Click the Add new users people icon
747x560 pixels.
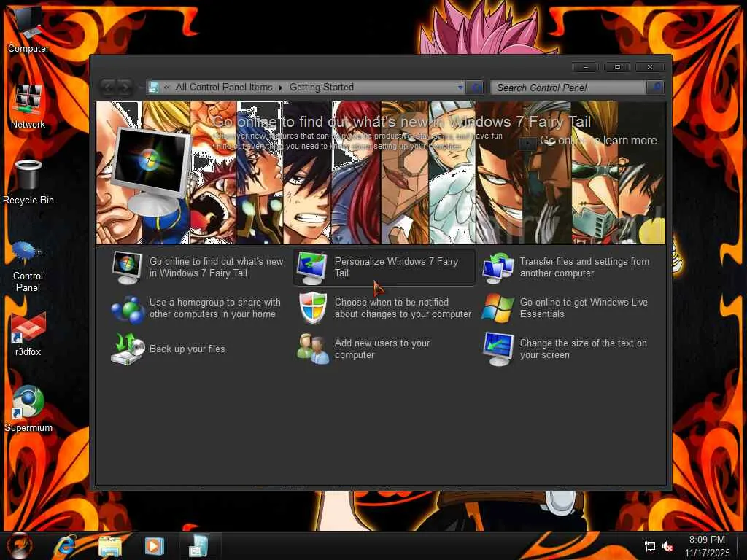coord(313,349)
